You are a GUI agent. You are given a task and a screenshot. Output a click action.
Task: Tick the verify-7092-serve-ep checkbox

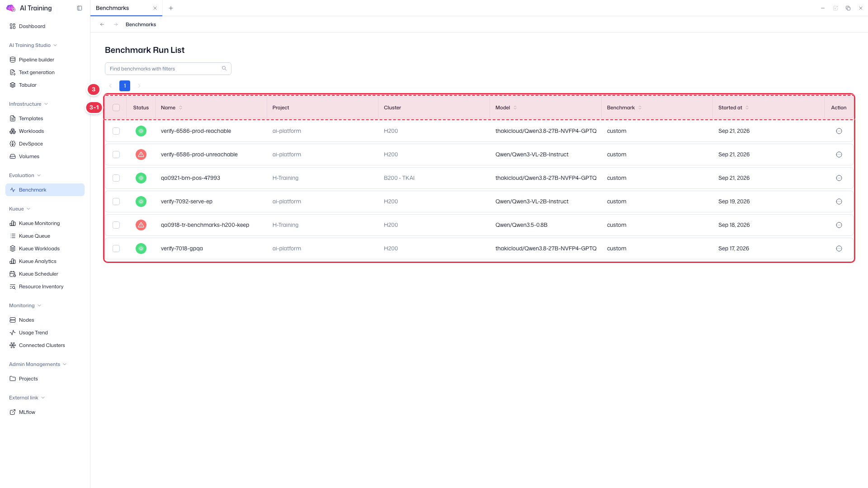point(116,202)
